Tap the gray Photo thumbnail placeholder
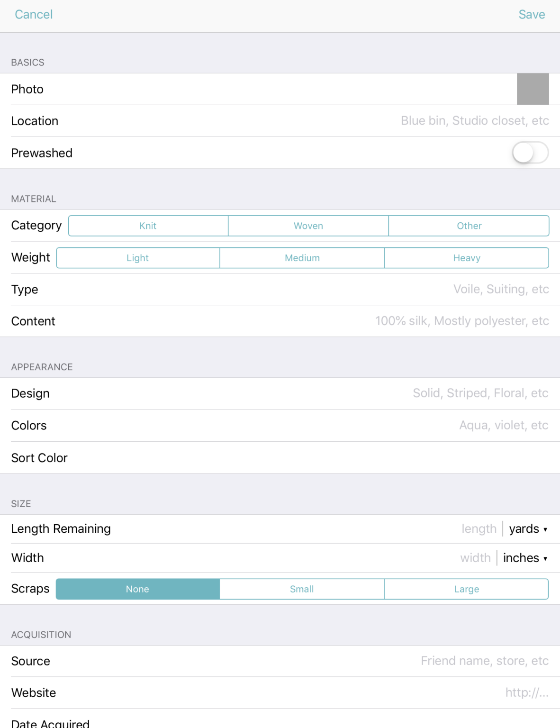Viewport: 560px width, 728px height. pos(533,89)
